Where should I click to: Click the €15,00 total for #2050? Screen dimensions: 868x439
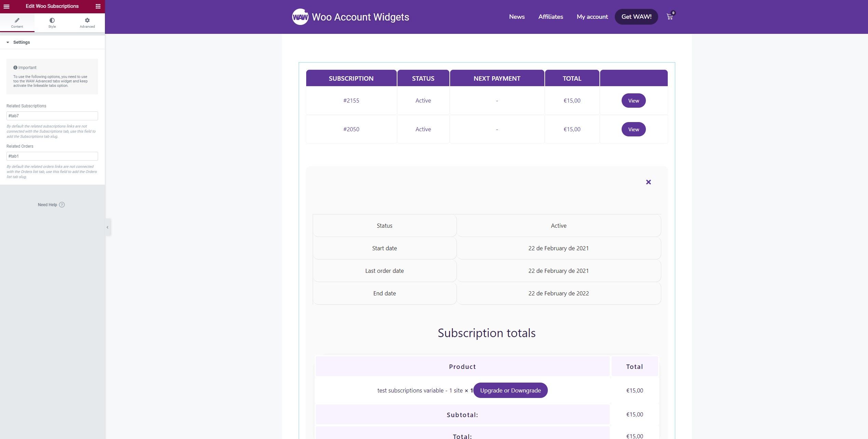(572, 129)
